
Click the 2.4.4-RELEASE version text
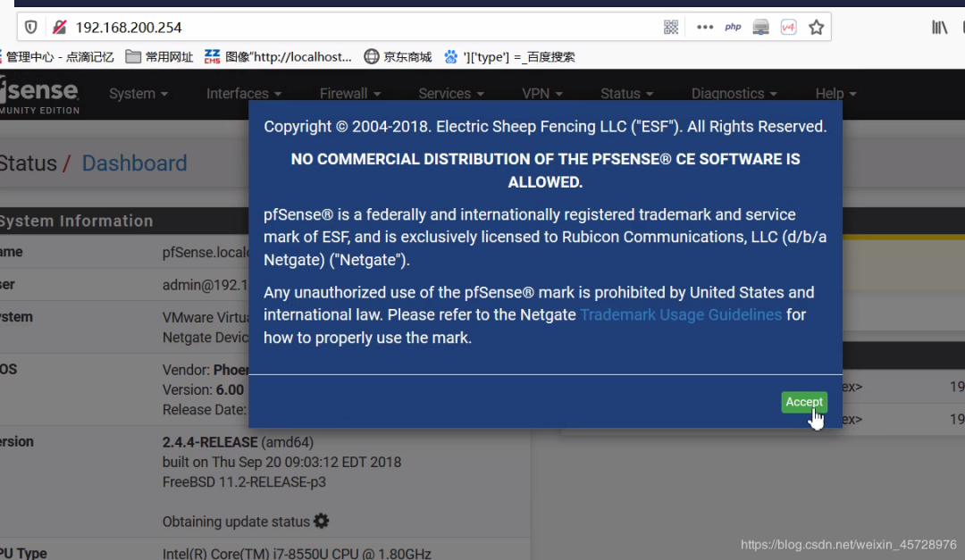point(210,442)
